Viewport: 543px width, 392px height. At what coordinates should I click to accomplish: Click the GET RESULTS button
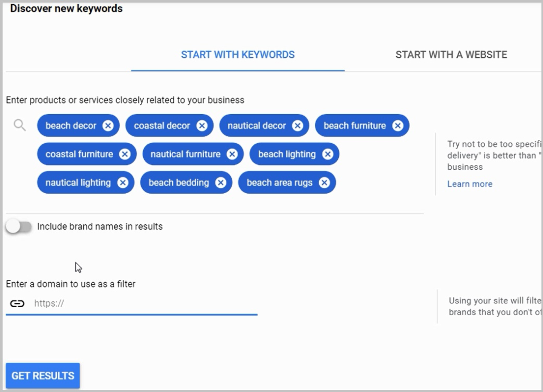point(42,376)
